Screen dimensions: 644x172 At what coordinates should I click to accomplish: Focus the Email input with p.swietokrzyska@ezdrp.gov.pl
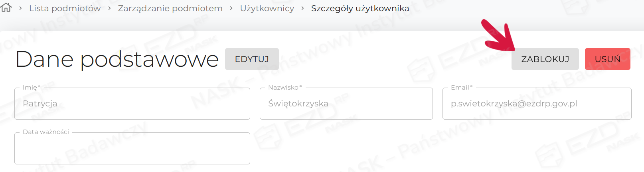pos(537,104)
